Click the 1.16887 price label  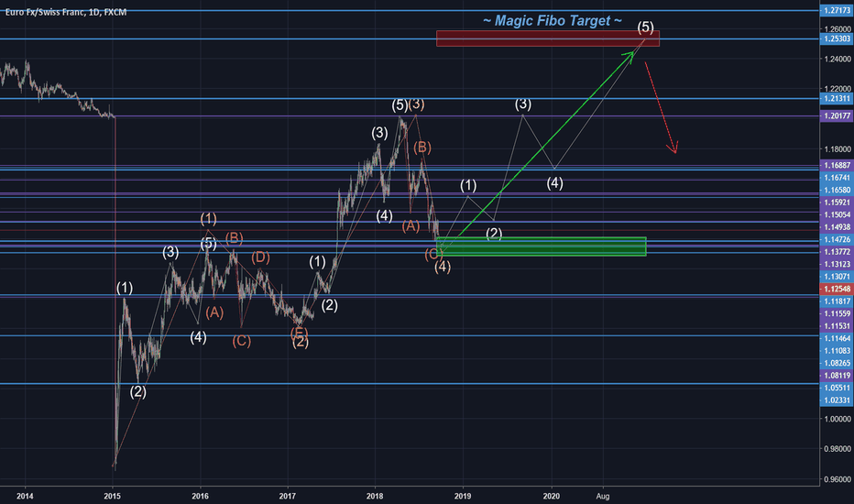coord(836,165)
